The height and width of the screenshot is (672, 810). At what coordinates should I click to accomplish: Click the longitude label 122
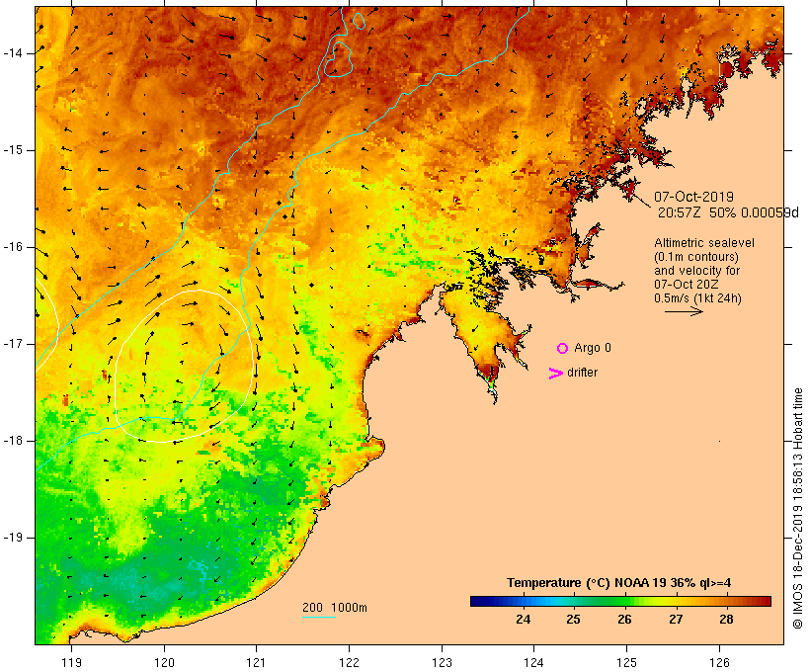pyautogui.click(x=350, y=662)
